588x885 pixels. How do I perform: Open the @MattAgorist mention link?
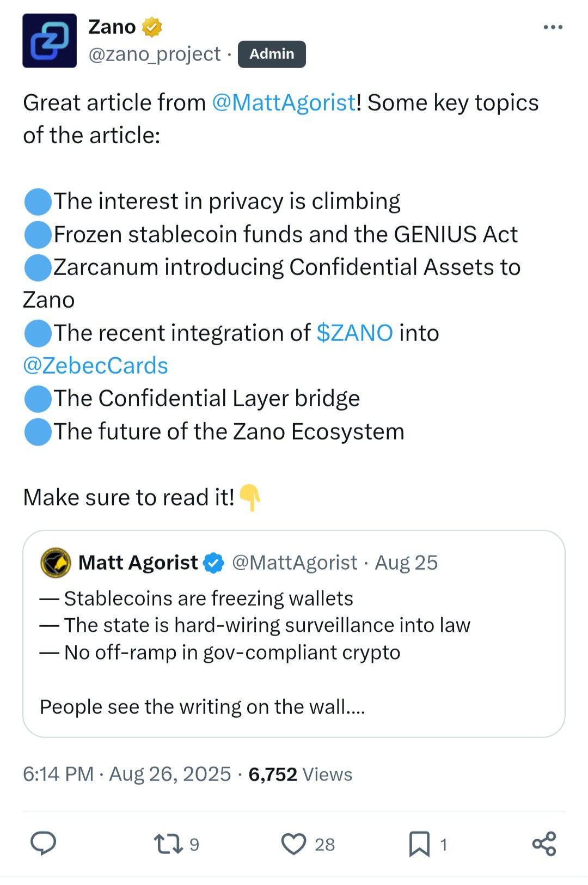click(284, 102)
